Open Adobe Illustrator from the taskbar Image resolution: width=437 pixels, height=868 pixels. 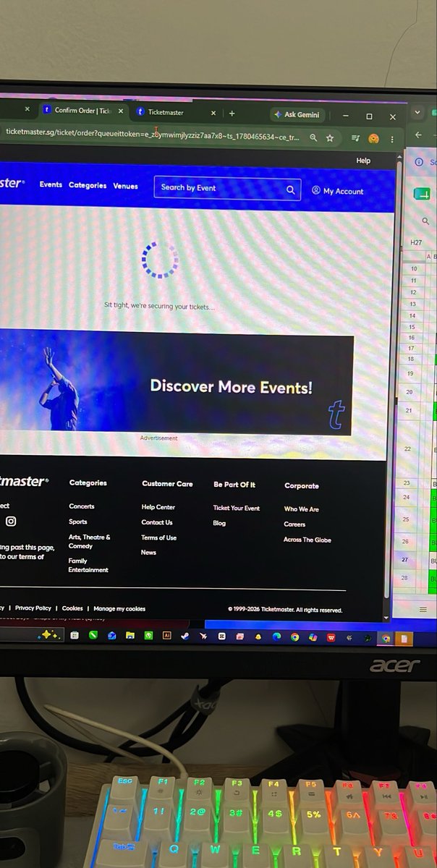point(166,637)
